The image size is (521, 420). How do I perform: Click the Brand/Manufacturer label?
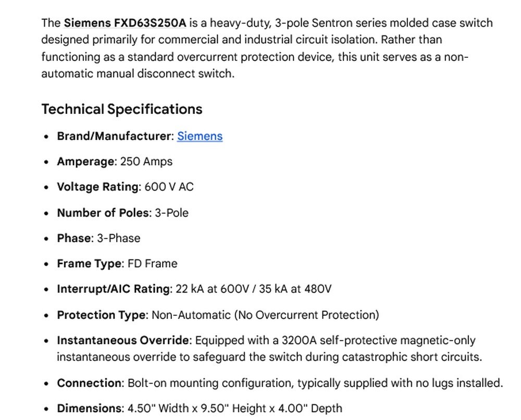[x=114, y=136]
